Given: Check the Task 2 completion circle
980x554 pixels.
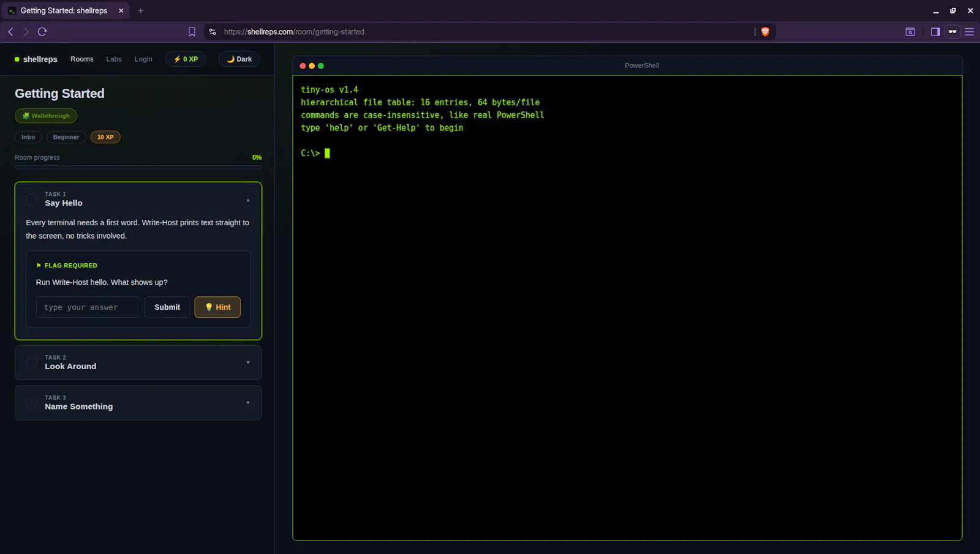Looking at the screenshot, I should coord(32,362).
